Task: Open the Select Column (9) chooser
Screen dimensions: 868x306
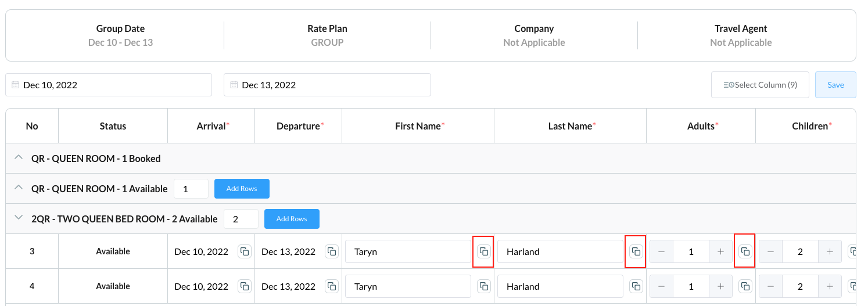Action: (x=760, y=85)
